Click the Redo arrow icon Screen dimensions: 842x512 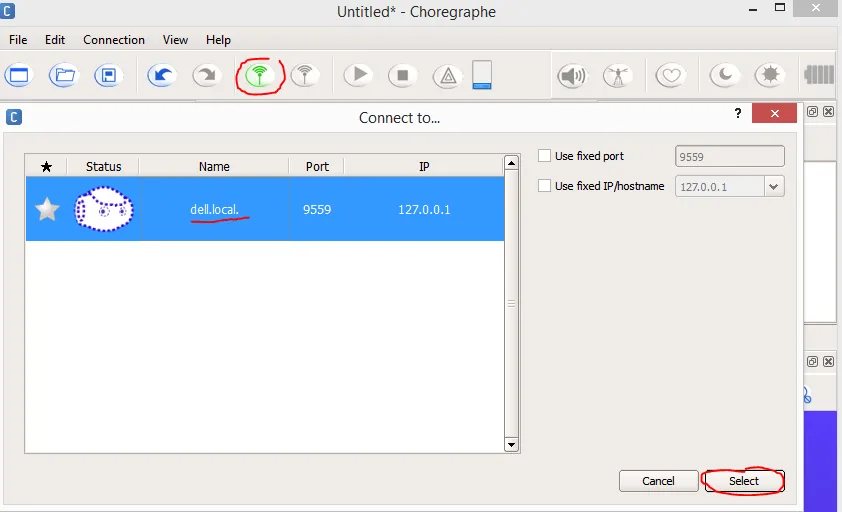pos(207,75)
